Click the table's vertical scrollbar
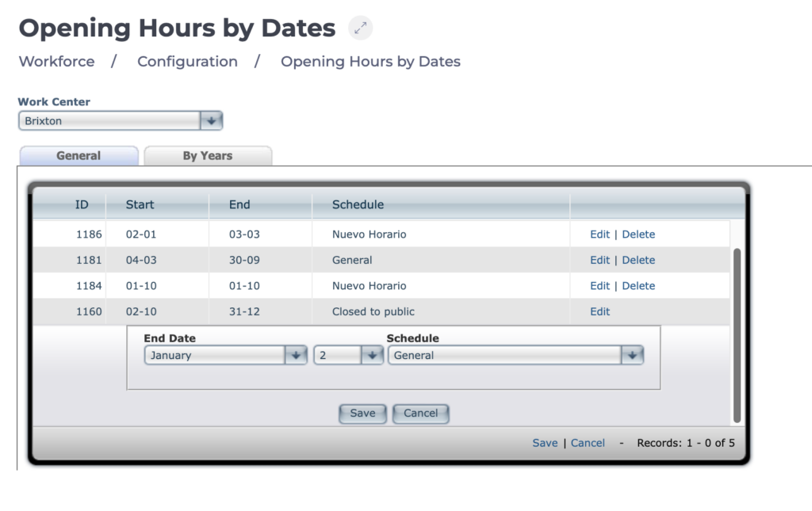The width and height of the screenshot is (812, 511). click(737, 333)
